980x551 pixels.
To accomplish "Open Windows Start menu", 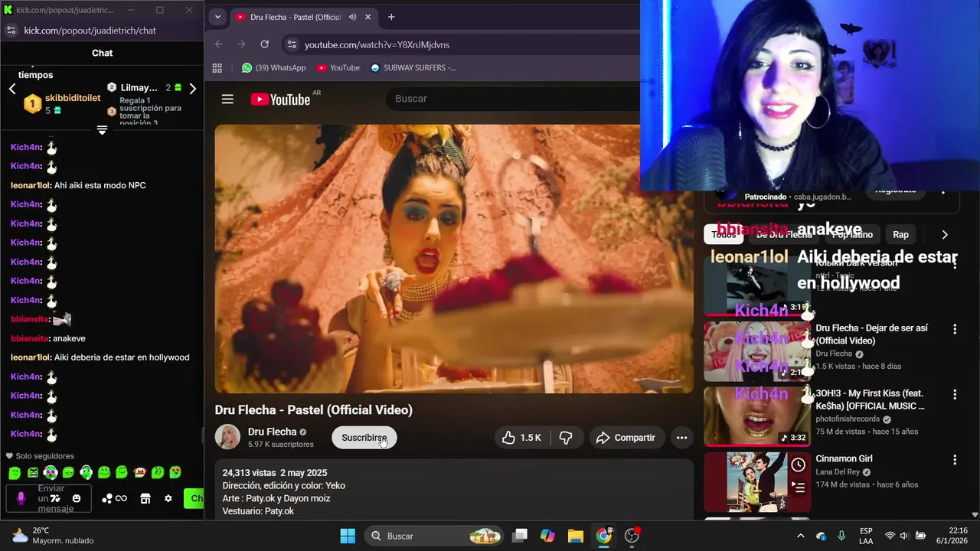I will (x=348, y=536).
